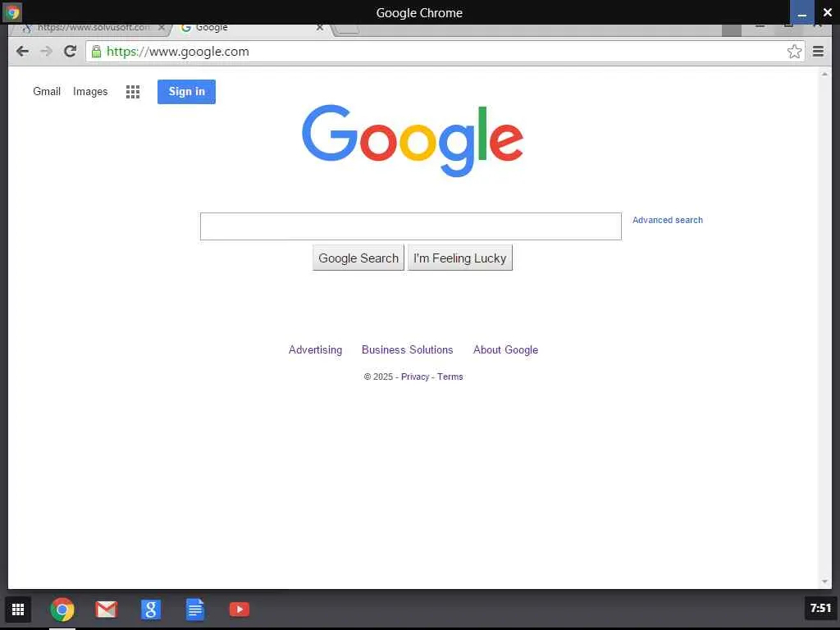Bookmark this page with the star icon
The image size is (840, 630).
coord(794,52)
